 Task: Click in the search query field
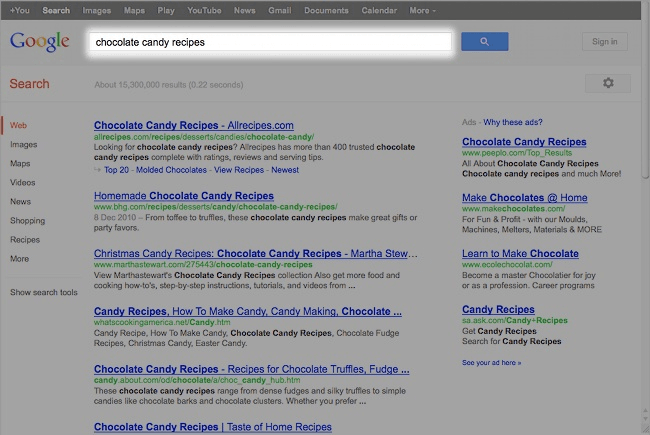click(270, 42)
